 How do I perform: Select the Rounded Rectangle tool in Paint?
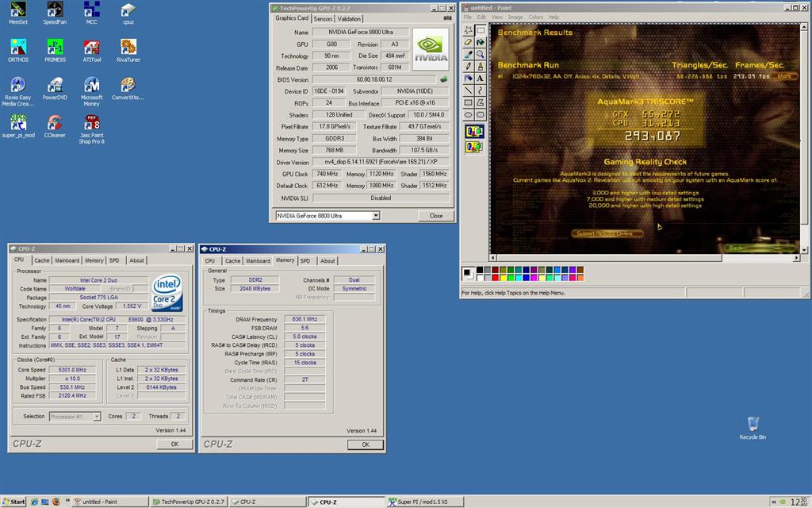tap(481, 114)
